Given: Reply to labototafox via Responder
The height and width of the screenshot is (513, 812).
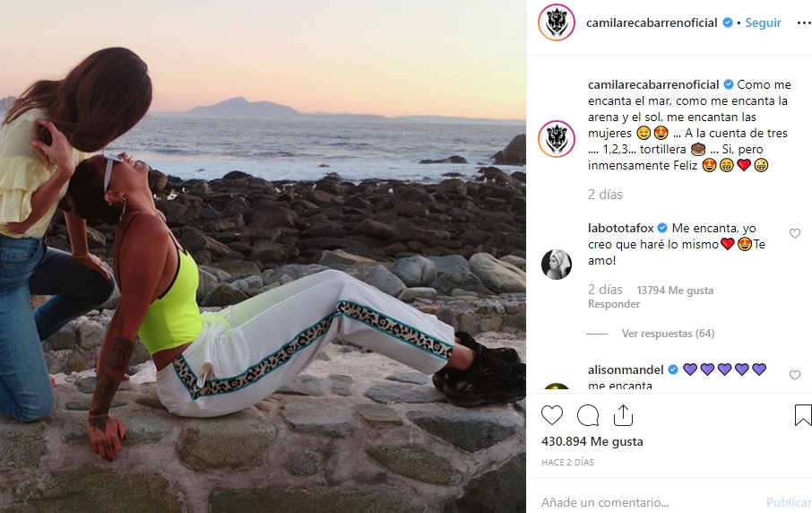Looking at the screenshot, I should 614,304.
